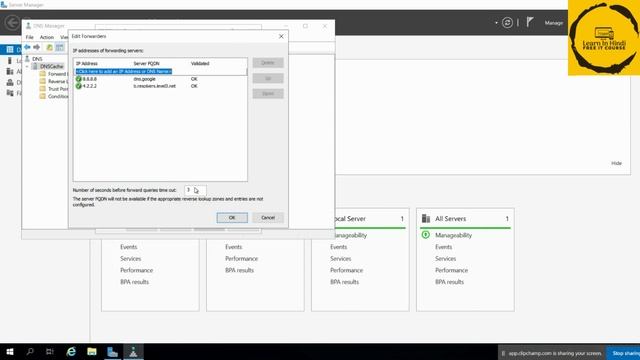640x360 pixels.
Task: Open Manageability in All Servers tile
Action: [453, 235]
